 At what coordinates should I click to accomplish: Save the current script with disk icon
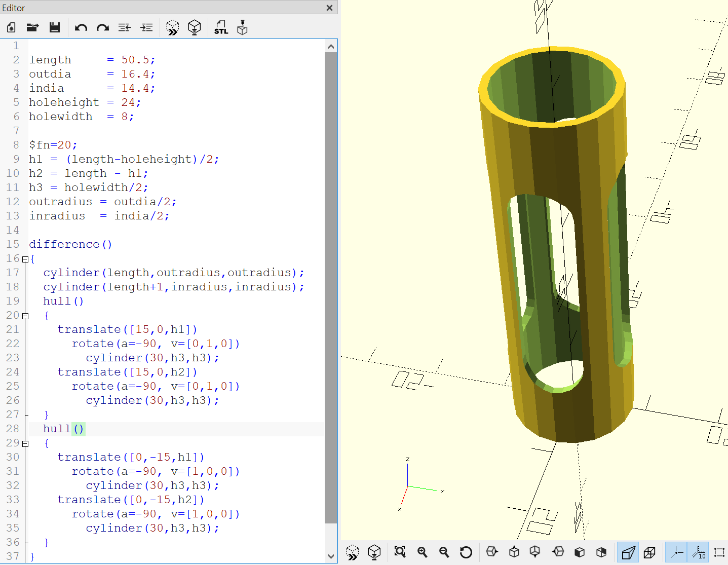[x=55, y=27]
